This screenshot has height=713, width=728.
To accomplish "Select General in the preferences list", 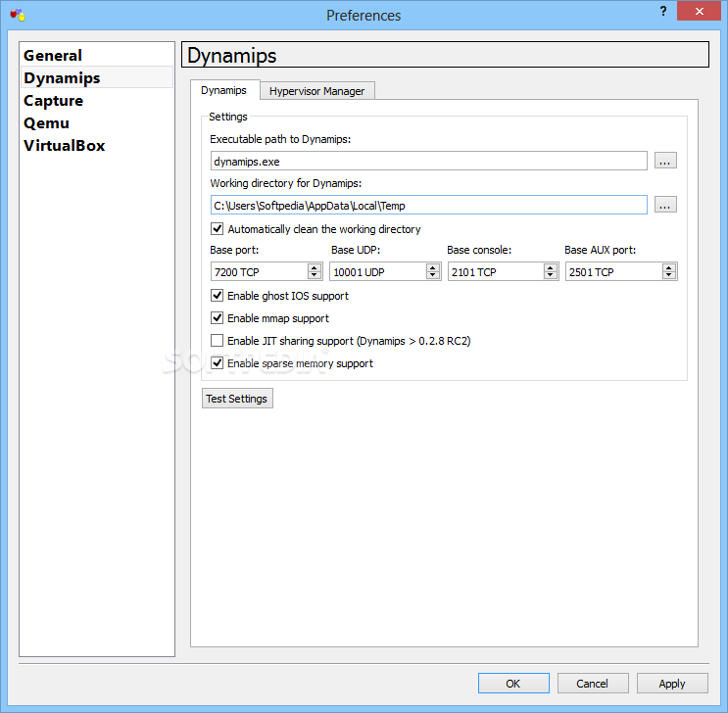I will click(97, 55).
